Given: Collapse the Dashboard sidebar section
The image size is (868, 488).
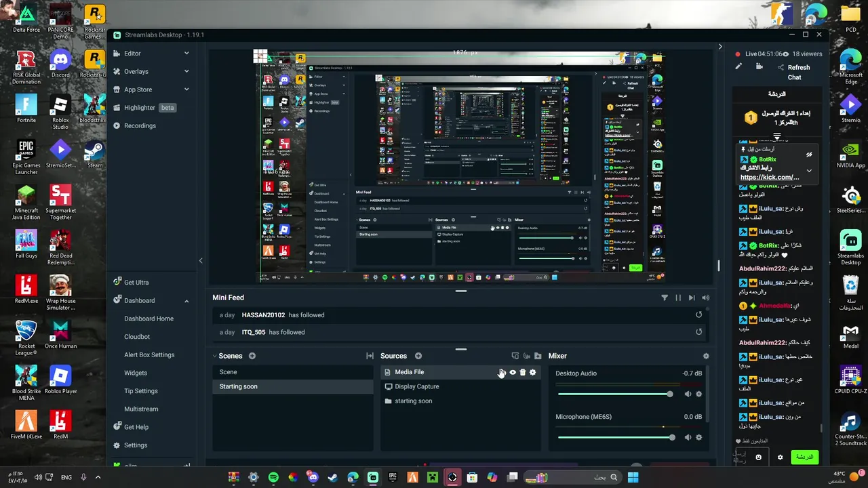Looking at the screenshot, I should 186,300.
